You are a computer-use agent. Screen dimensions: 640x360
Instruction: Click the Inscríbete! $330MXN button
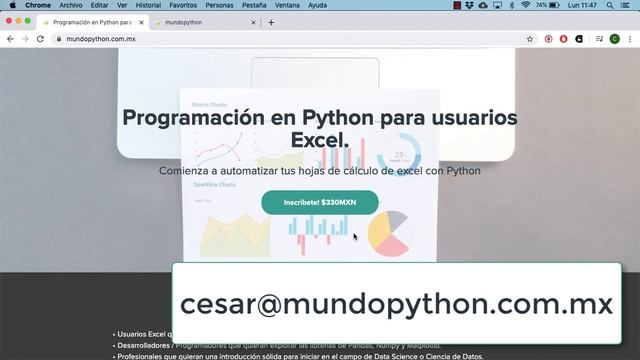click(x=320, y=202)
